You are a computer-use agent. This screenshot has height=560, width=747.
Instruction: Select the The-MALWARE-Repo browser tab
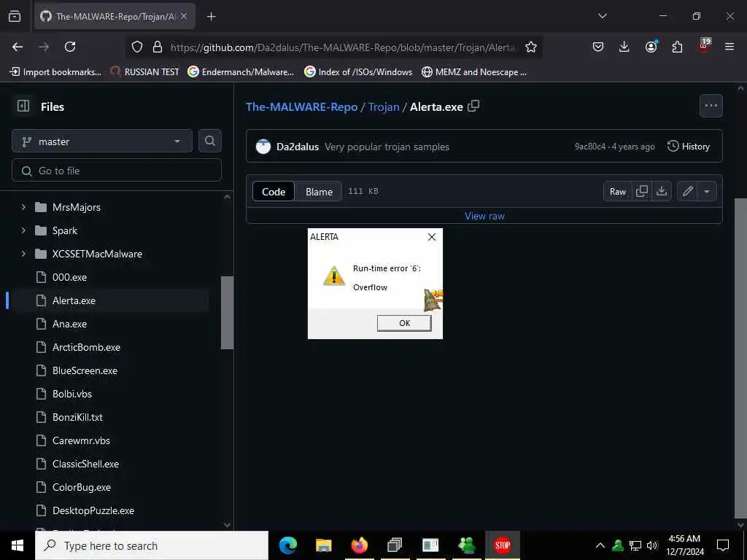click(115, 17)
